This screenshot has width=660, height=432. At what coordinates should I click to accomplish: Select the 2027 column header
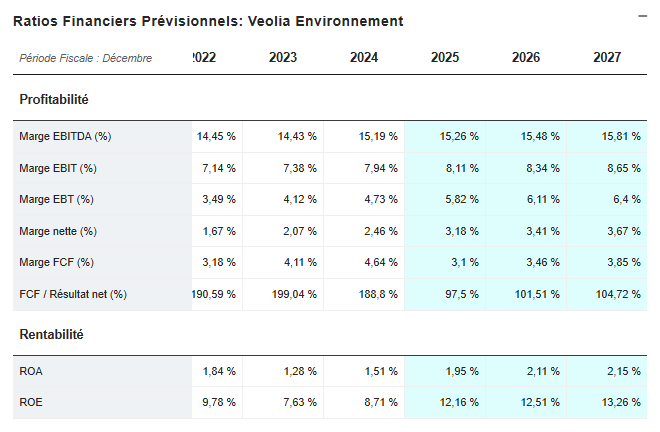(x=606, y=58)
